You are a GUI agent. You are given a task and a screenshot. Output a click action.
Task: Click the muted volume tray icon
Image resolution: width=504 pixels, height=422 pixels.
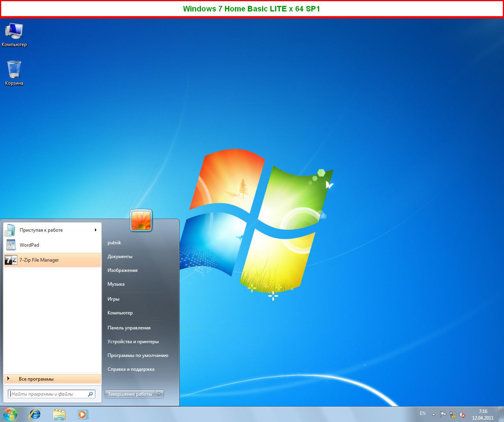click(x=463, y=415)
